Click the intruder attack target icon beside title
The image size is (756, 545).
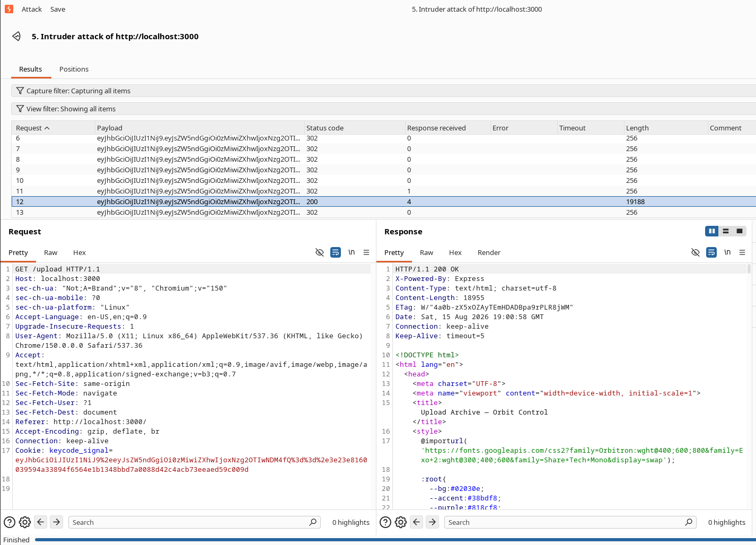[16, 36]
